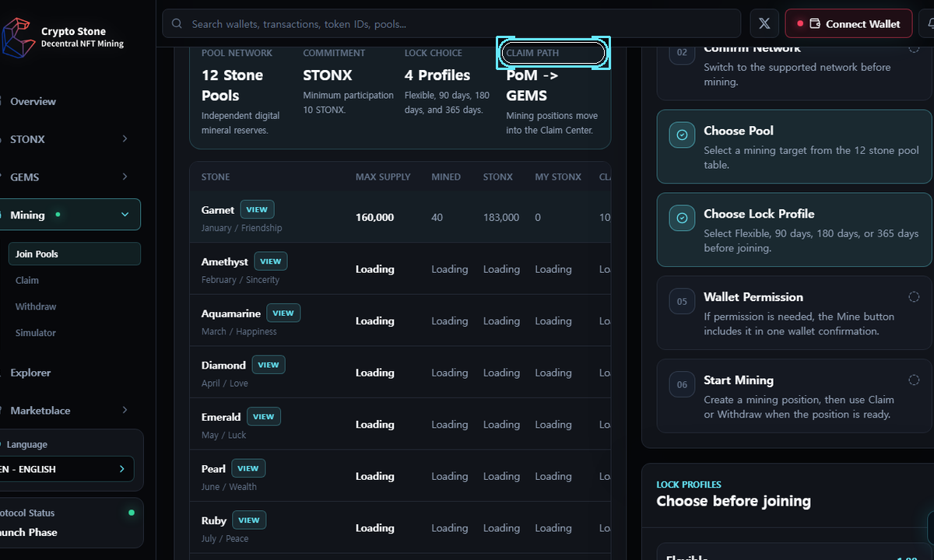View the Garnet stone pool
The width and height of the screenshot is (934, 560).
(257, 210)
